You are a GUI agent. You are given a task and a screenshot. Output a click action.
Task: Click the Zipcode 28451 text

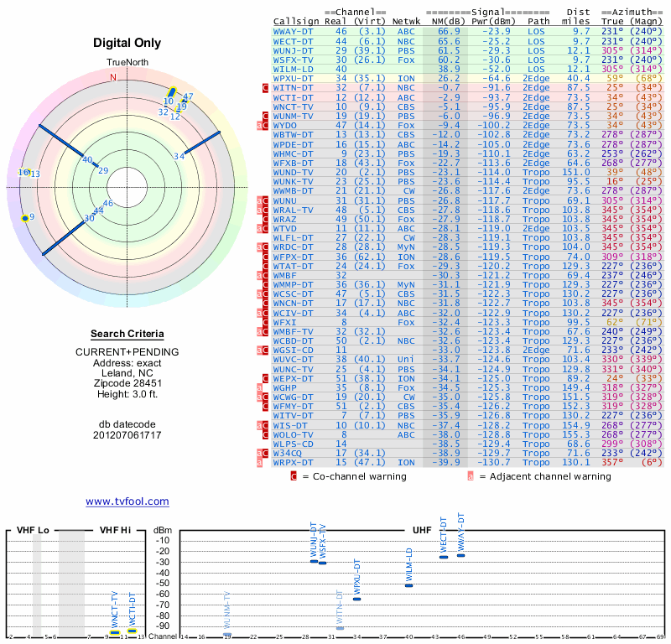pyautogui.click(x=127, y=383)
